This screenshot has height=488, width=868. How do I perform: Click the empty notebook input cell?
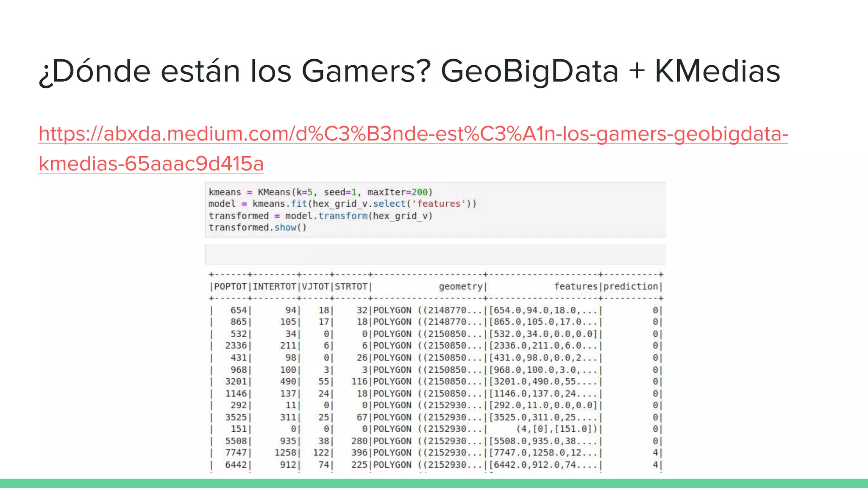coord(436,255)
